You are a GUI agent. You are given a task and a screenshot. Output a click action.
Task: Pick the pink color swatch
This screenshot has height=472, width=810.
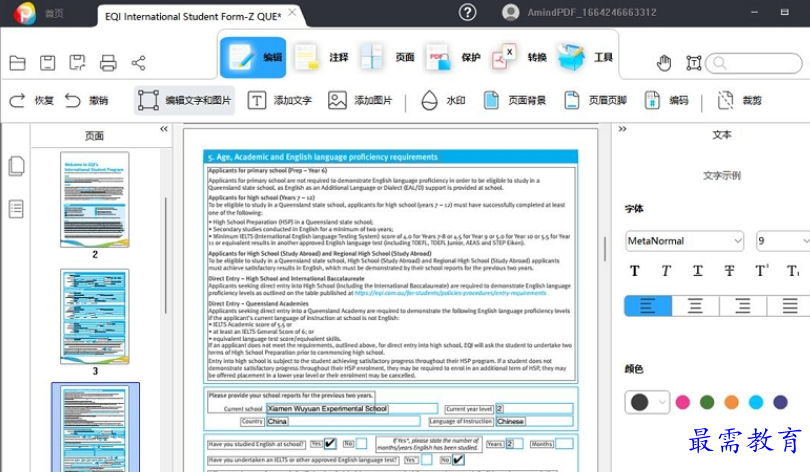point(682,402)
